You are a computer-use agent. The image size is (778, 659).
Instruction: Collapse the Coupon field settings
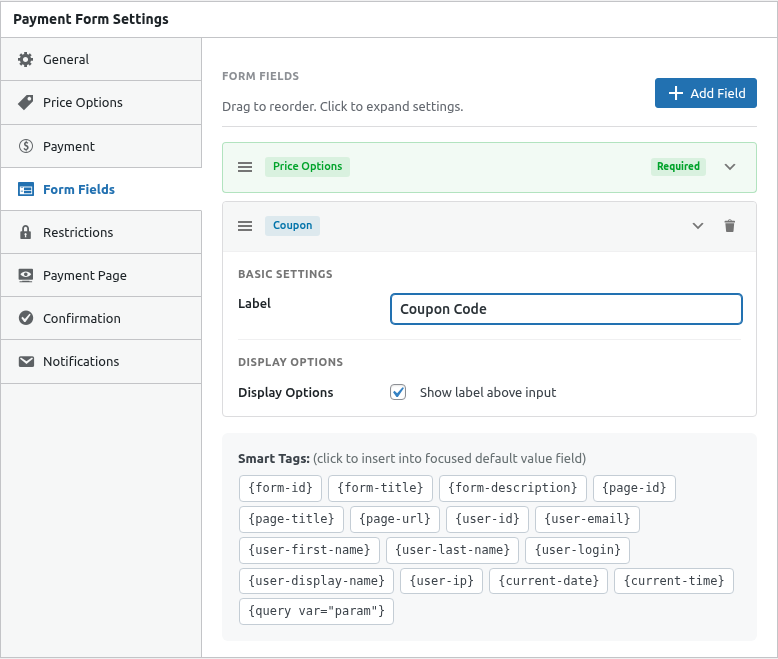[698, 226]
